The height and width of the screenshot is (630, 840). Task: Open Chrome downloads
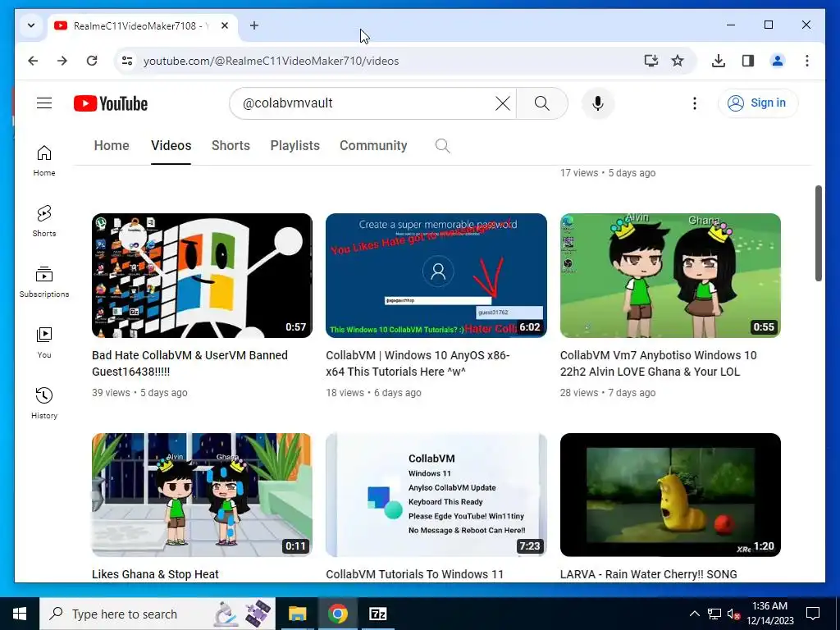tap(719, 61)
